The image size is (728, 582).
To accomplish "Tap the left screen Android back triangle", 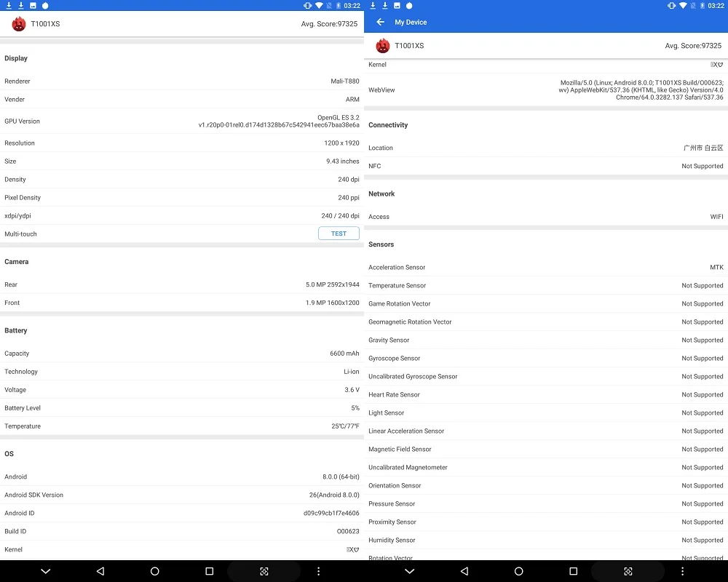I will [x=100, y=571].
